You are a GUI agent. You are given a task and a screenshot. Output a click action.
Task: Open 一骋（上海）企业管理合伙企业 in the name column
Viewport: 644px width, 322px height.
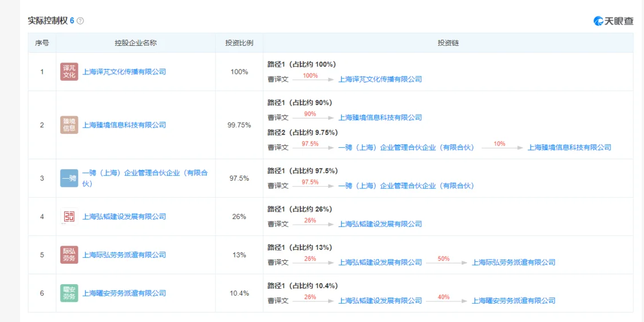[x=145, y=178]
